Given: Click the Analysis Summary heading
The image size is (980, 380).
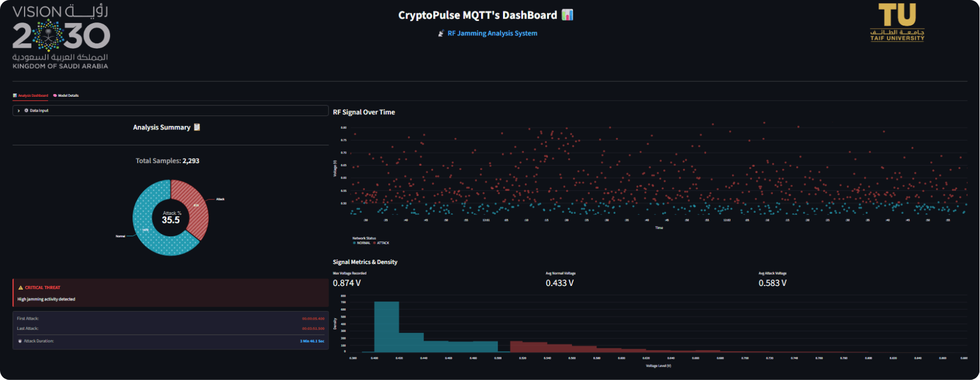Looking at the screenshot, I should coord(161,127).
